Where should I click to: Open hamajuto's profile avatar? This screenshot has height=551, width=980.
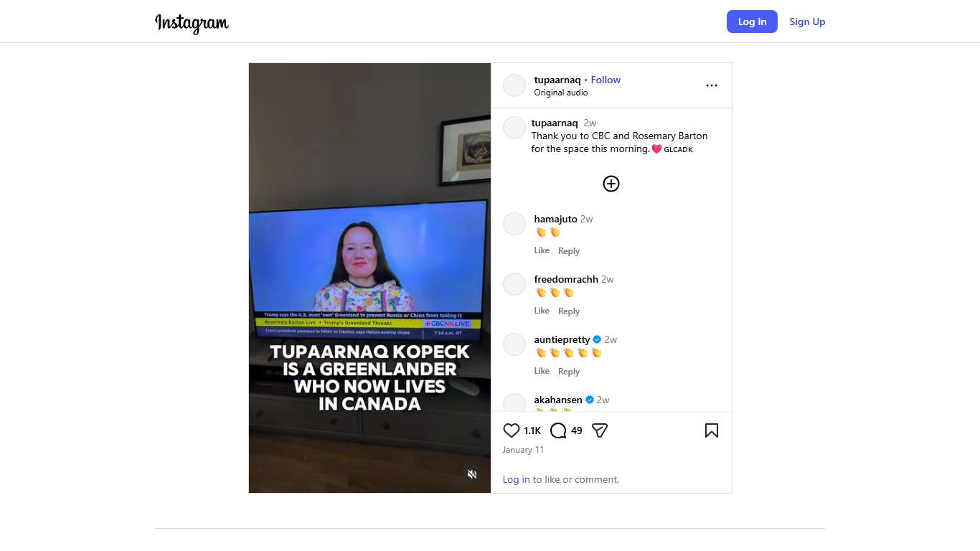(514, 224)
